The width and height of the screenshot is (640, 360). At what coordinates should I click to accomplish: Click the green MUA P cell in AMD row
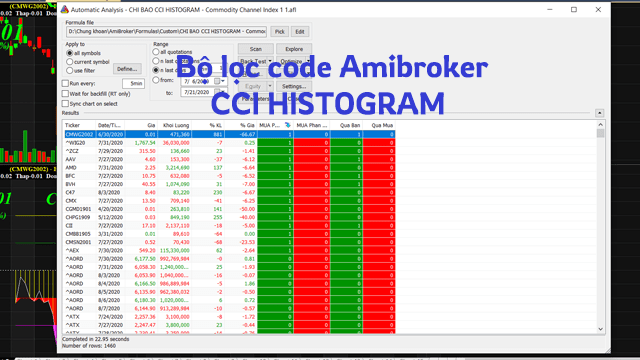[276, 167]
